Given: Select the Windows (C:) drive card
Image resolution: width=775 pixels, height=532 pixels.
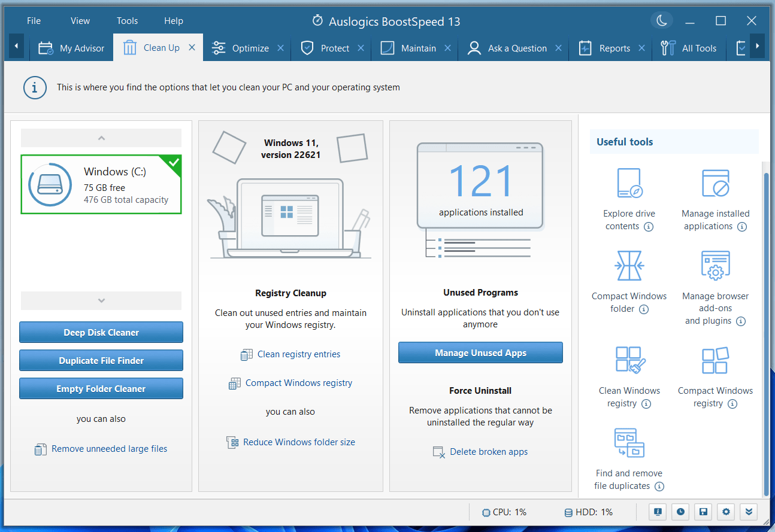Looking at the screenshot, I should coord(101,184).
